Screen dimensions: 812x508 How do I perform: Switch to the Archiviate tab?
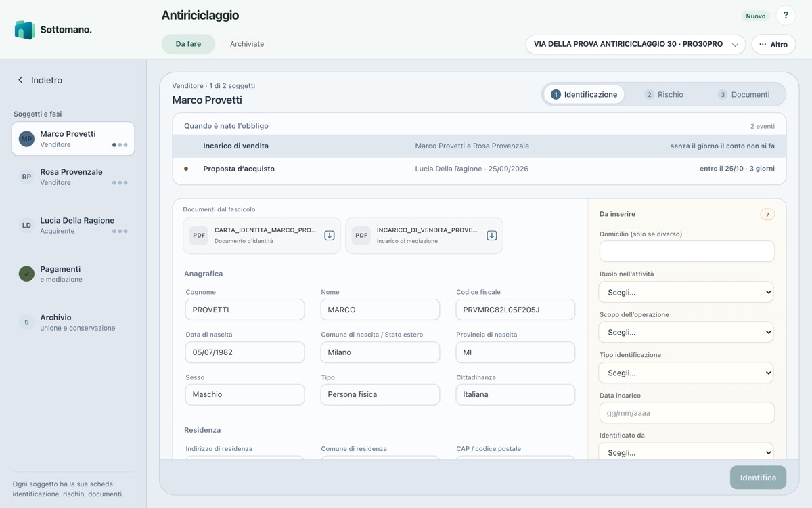pos(247,44)
